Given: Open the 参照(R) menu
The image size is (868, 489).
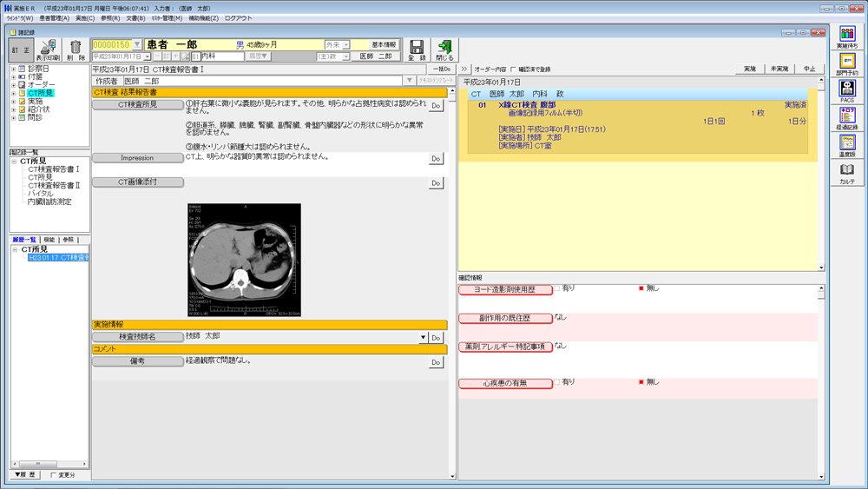Looking at the screenshot, I should click(110, 18).
